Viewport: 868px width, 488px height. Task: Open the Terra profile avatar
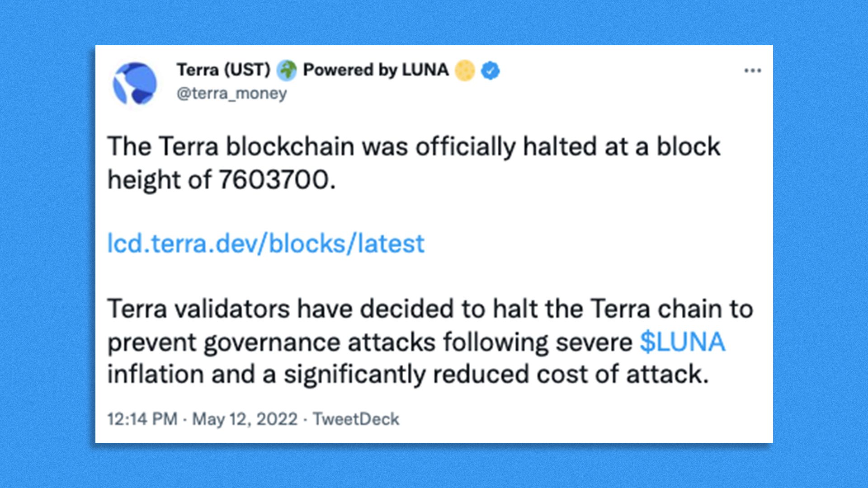[135, 84]
